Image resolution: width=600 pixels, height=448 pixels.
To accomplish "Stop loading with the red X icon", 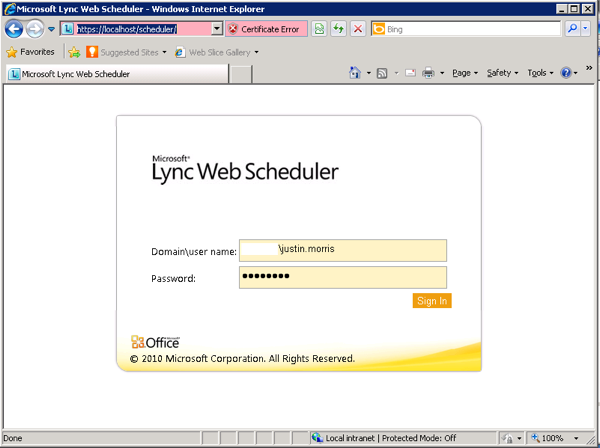I will (358, 29).
